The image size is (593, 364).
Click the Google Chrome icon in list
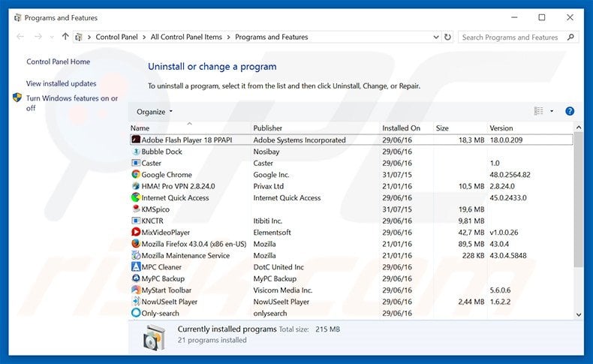[x=136, y=175]
